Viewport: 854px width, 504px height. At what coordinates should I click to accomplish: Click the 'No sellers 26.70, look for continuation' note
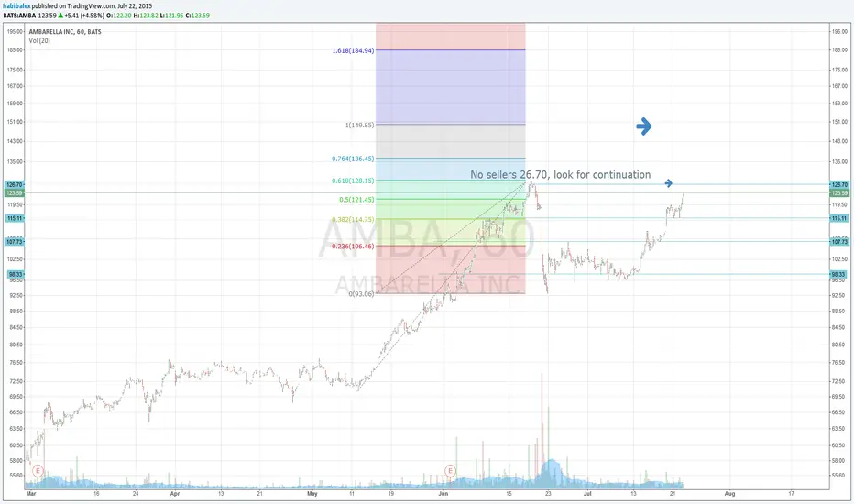pos(561,174)
